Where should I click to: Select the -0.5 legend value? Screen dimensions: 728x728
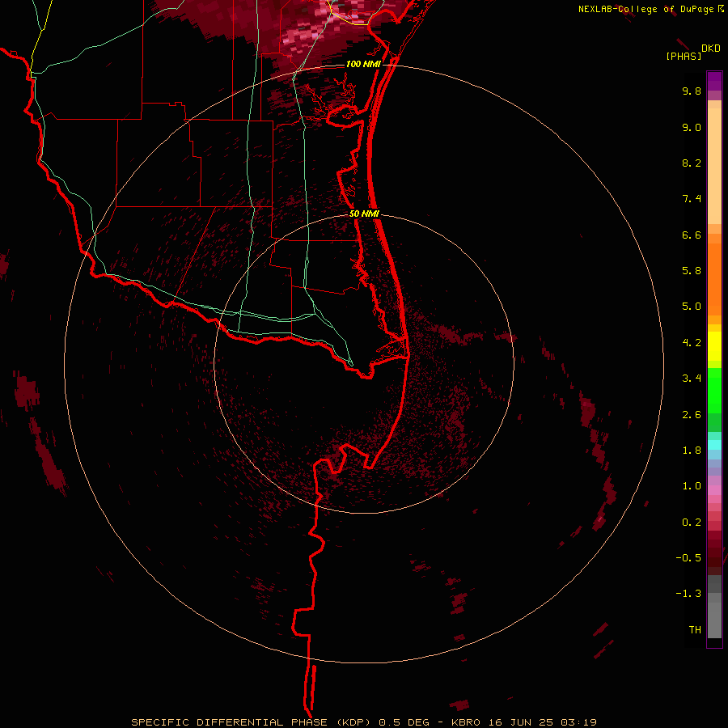(x=688, y=558)
